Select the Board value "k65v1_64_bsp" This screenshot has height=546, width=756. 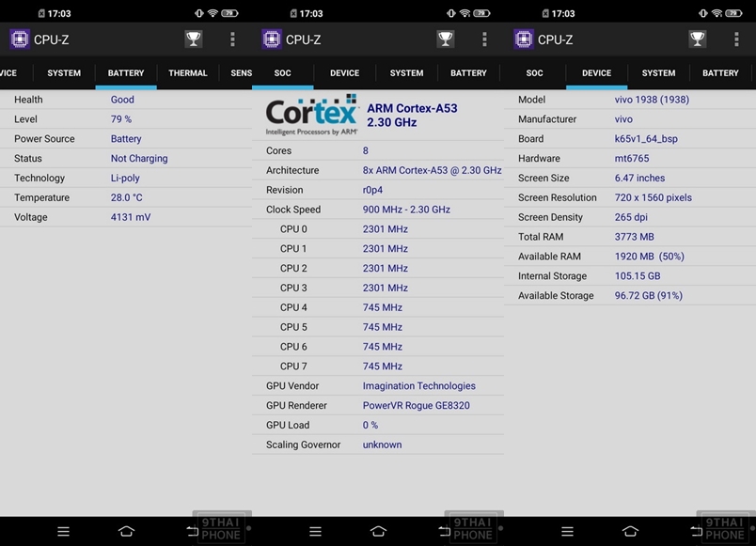646,139
